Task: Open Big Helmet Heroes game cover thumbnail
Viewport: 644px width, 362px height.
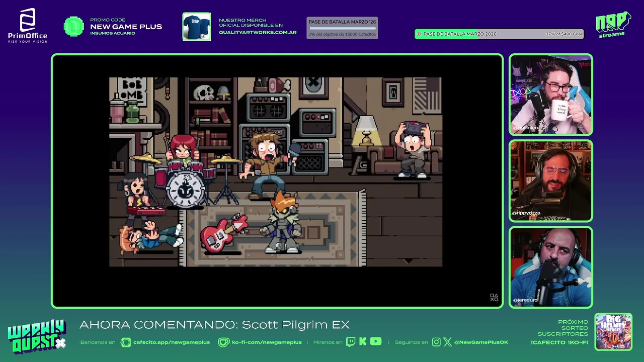Action: [613, 332]
